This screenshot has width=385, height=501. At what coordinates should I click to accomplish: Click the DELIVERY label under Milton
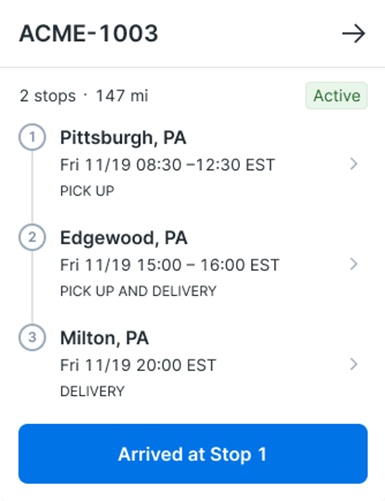[x=92, y=391]
